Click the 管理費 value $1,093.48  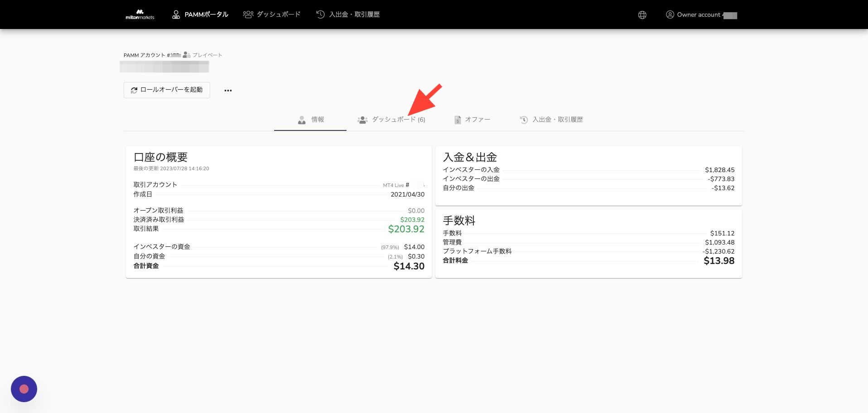click(x=720, y=242)
